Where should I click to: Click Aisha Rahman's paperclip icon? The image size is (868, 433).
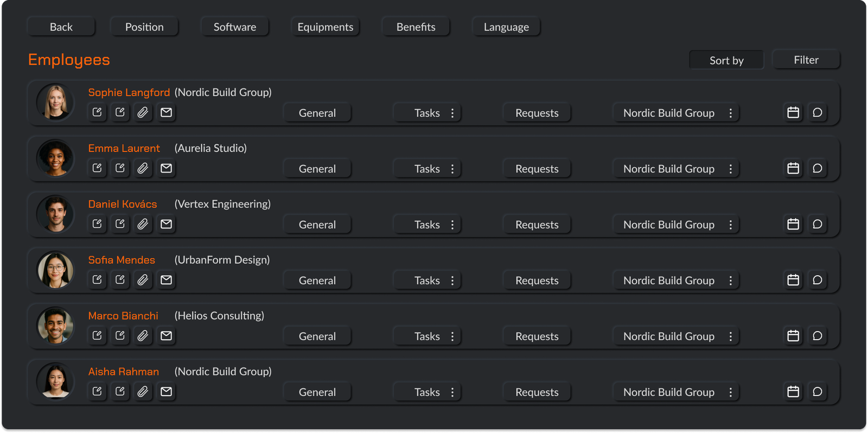tap(143, 392)
